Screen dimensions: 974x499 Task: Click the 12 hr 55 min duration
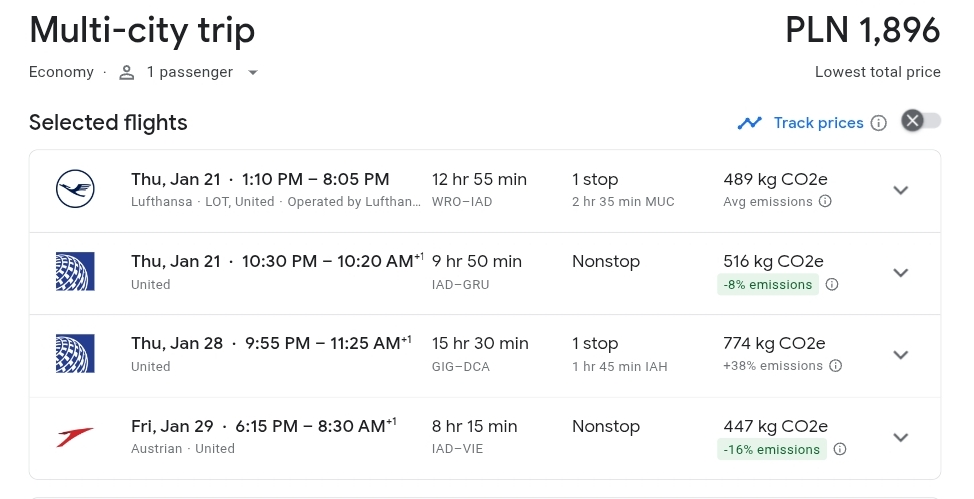479,180
